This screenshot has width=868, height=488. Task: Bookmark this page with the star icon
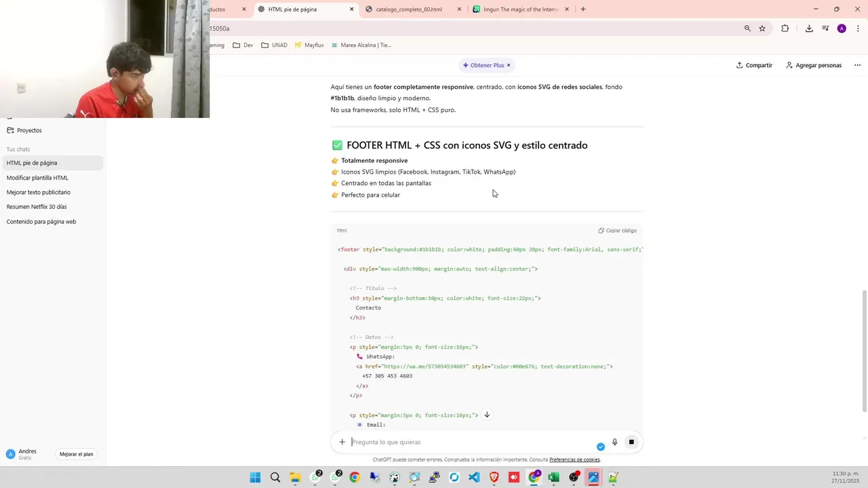tap(762, 28)
